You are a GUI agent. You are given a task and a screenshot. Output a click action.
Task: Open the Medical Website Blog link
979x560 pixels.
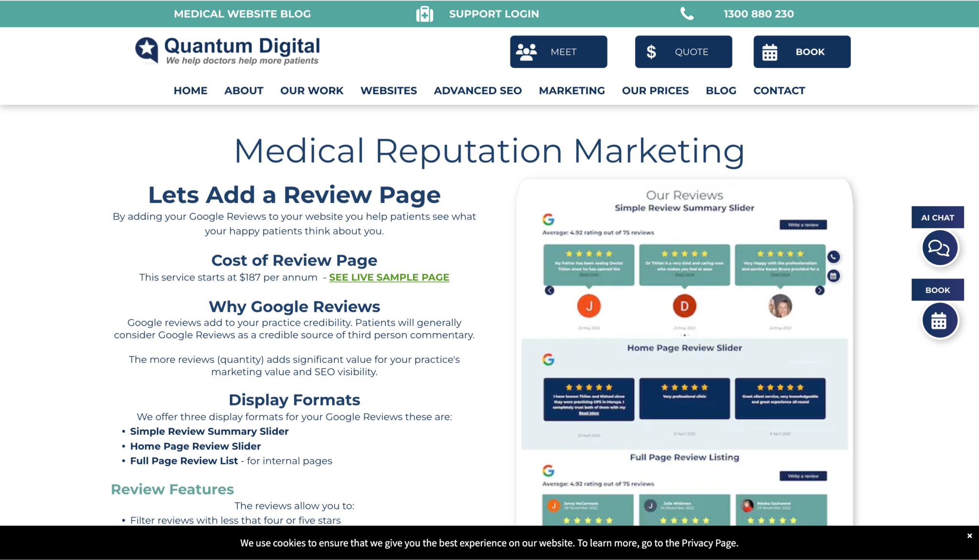[242, 14]
